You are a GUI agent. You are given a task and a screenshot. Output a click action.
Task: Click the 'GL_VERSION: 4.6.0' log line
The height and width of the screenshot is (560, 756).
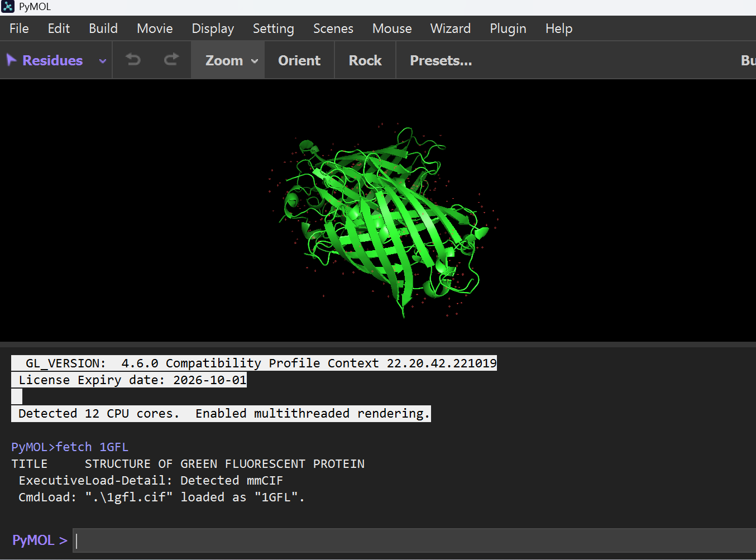pos(254,363)
